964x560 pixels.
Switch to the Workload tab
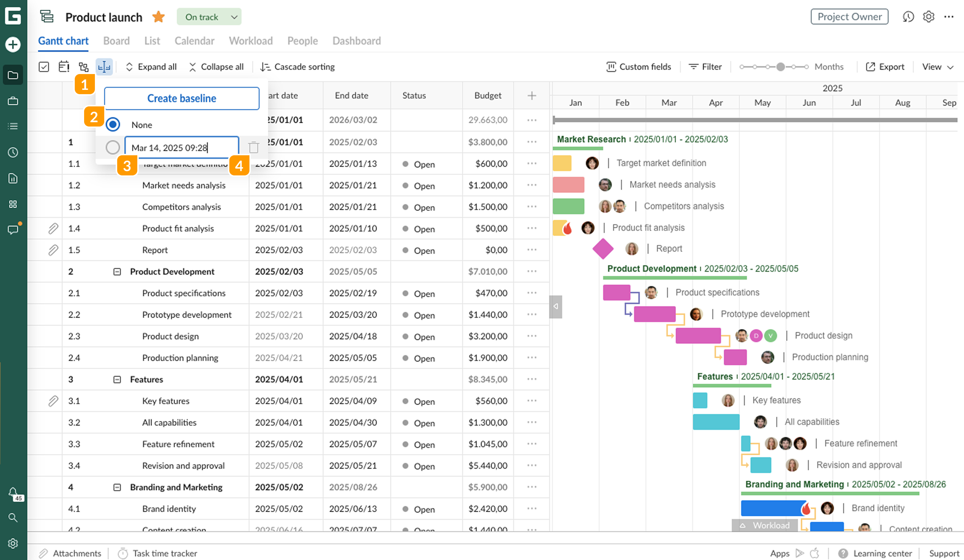[251, 41]
